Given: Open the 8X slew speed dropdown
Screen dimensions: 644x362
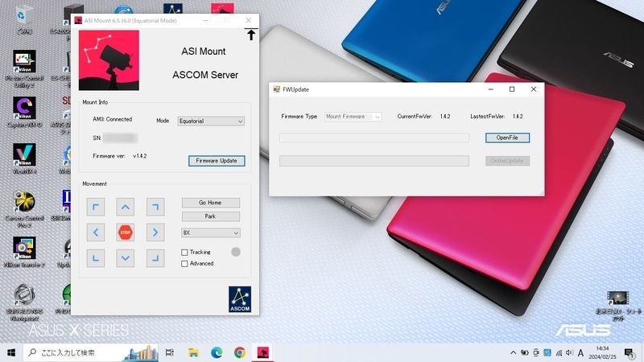Looking at the screenshot, I should coord(211,232).
